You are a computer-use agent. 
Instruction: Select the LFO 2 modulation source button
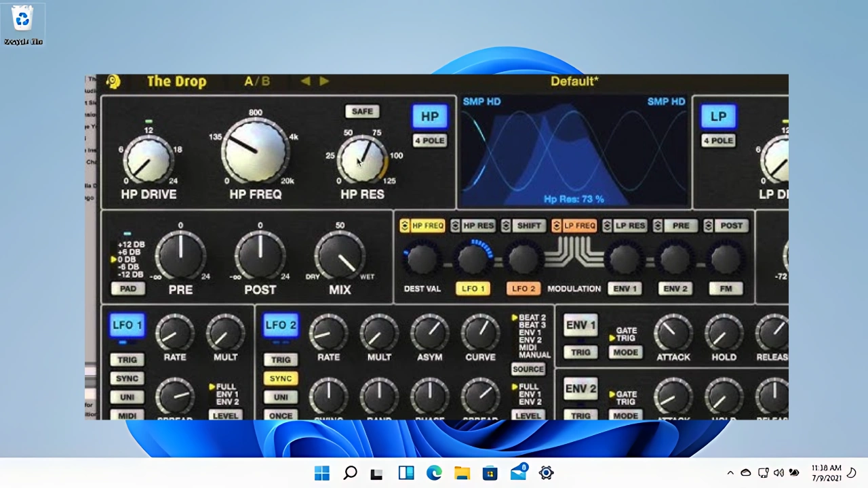[524, 289]
